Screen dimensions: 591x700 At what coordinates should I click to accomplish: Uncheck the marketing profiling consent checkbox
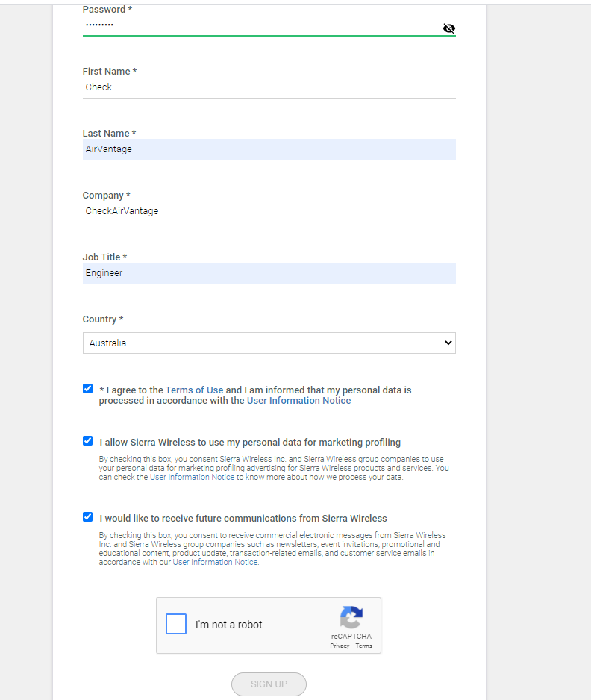coord(87,440)
